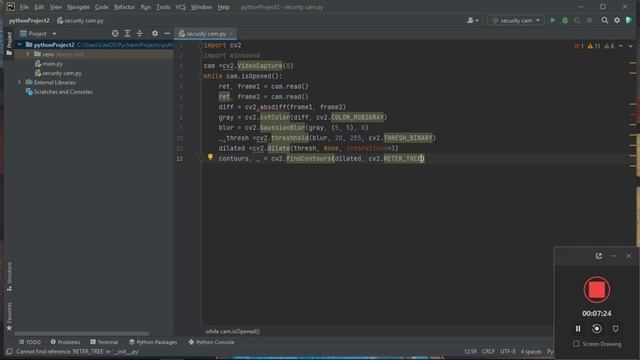Open the File menu
Screen dimensions: 640x360
point(24,7)
